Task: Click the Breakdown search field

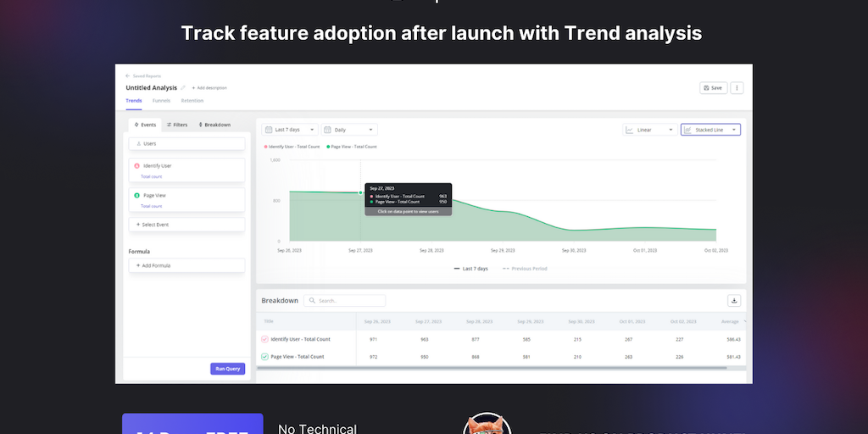Action: tap(344, 301)
